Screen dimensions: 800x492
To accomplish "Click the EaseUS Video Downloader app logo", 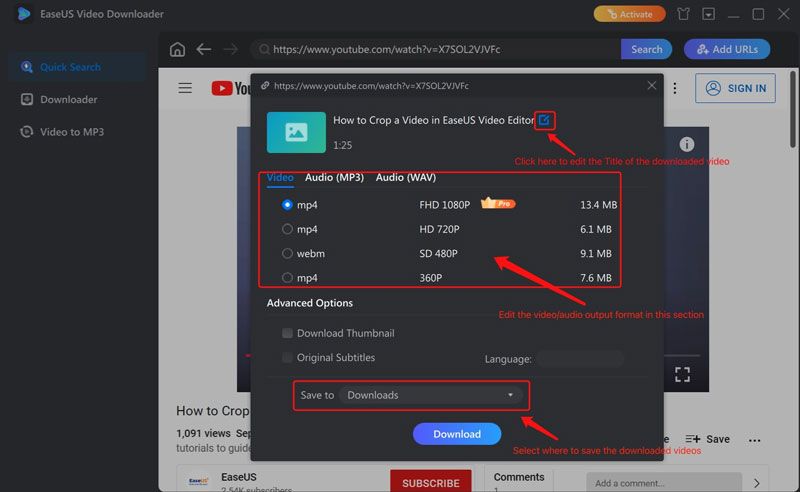I will click(x=23, y=14).
